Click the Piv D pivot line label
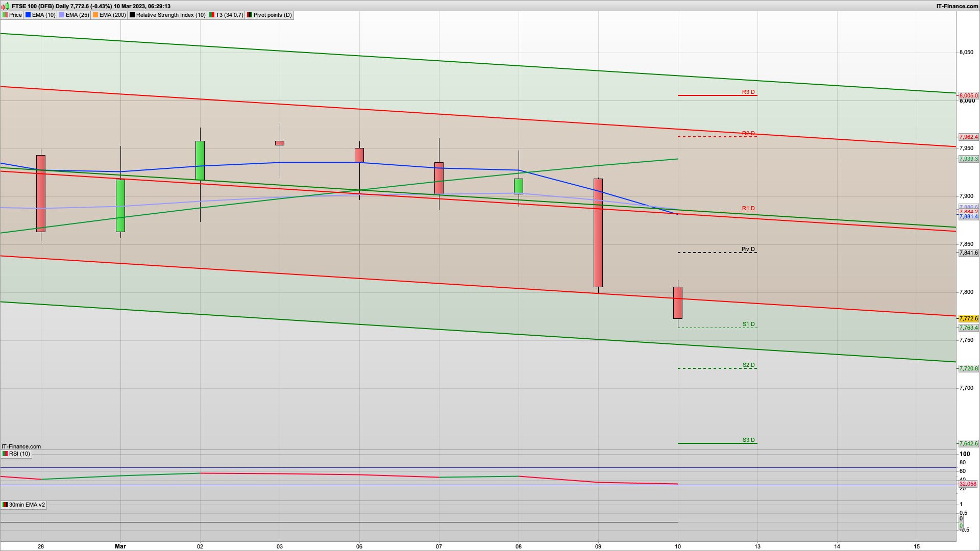Viewport: 980px width, 551px height. 748,249
